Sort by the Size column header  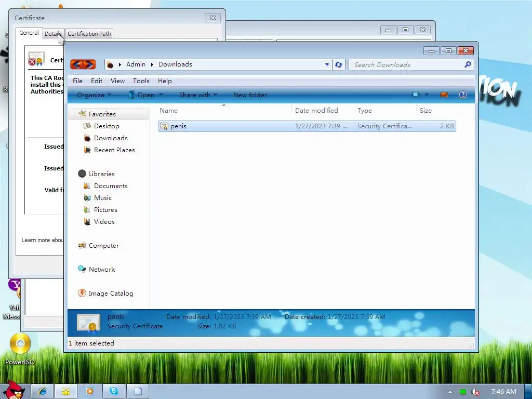click(x=437, y=110)
